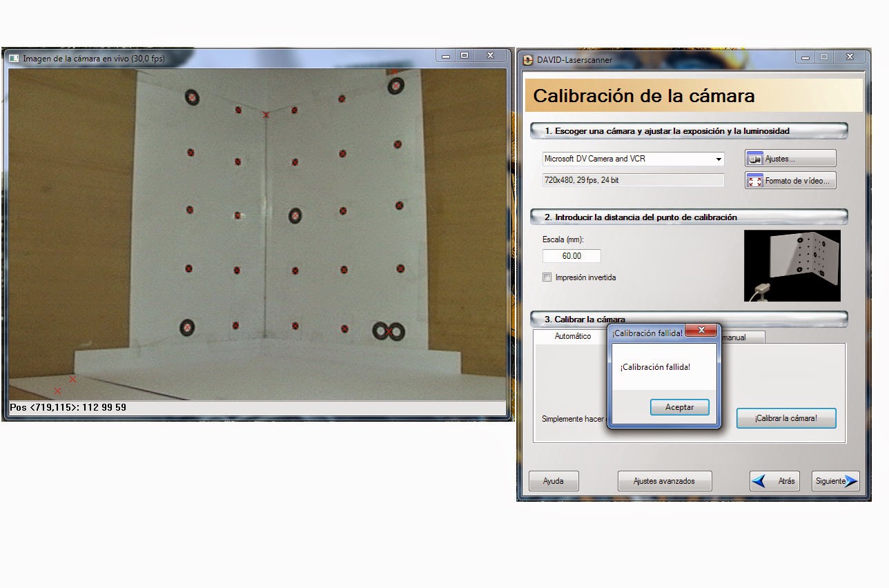Open Ajustes avanzados
The image size is (889, 588).
click(x=664, y=481)
